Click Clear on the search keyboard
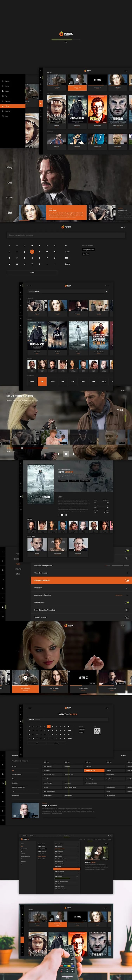132x980 pixels. [x=67, y=251]
